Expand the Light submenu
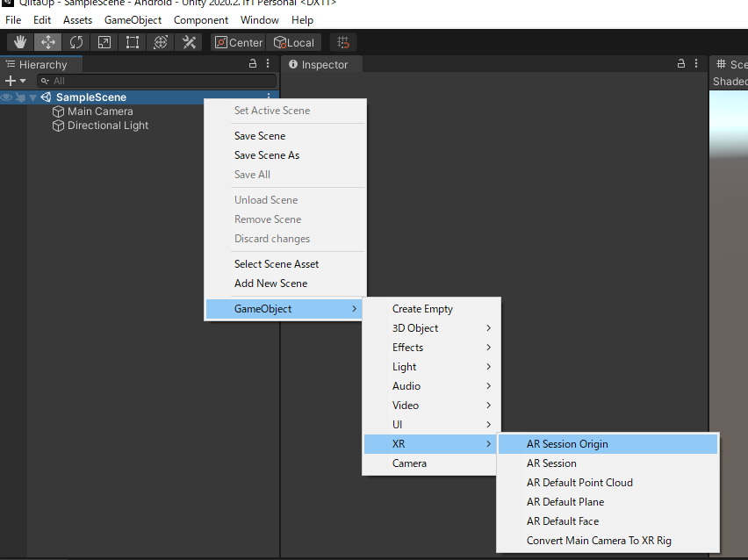748x560 pixels. [431, 367]
